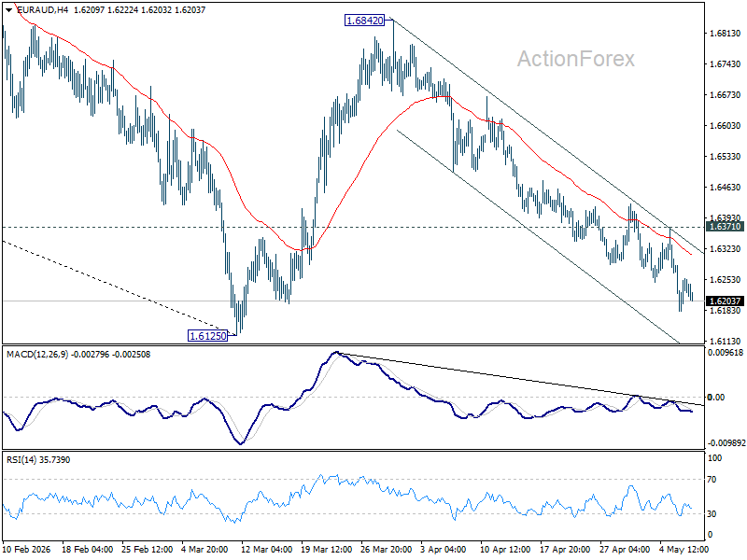The image size is (747, 560).
Task: Select the 1.68420 high price label
Action: (x=364, y=21)
